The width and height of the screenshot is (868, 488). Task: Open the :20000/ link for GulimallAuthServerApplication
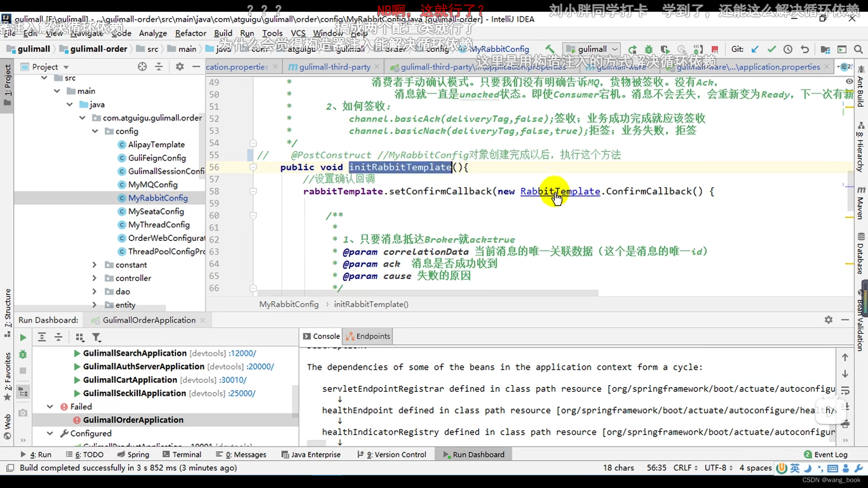(x=260, y=366)
